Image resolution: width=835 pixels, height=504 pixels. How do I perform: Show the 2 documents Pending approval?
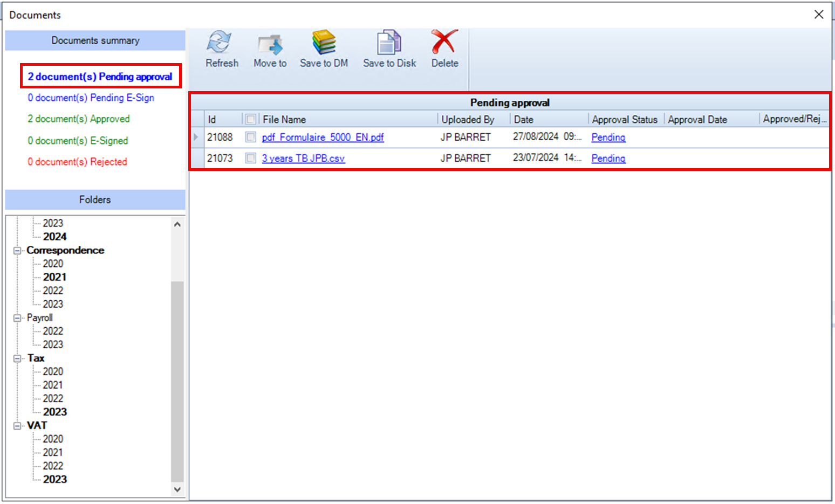pyautogui.click(x=100, y=77)
